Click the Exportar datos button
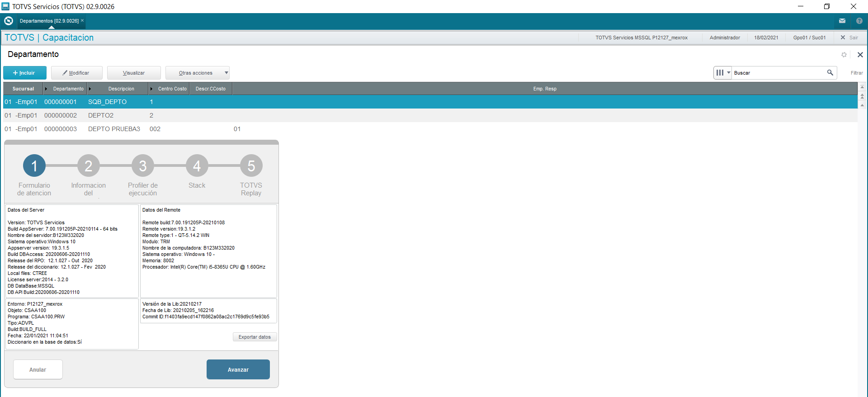Image resolution: width=868 pixels, height=397 pixels. 255,337
